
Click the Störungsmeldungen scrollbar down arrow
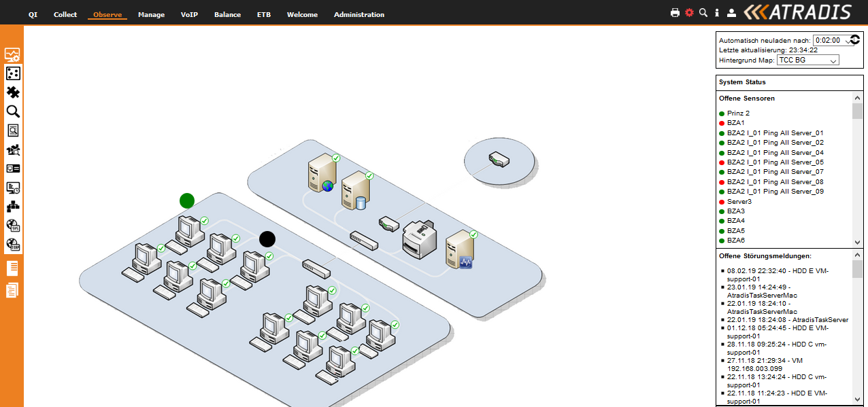[x=857, y=400]
